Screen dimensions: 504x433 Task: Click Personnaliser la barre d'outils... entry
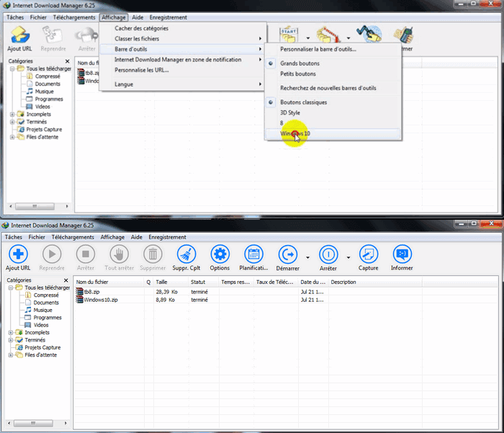(x=318, y=49)
